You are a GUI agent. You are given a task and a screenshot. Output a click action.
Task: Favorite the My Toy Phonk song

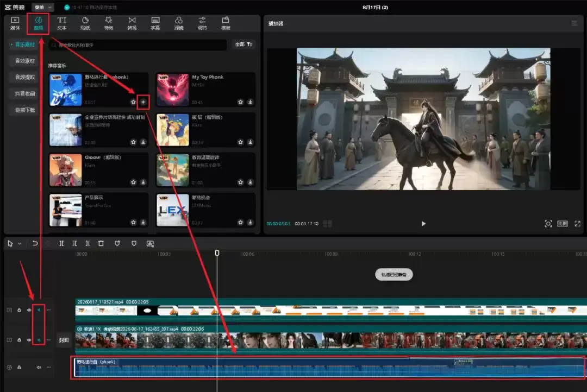[240, 102]
